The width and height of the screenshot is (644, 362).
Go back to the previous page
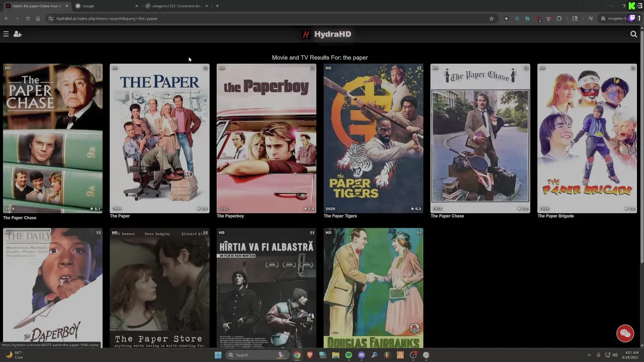[6, 19]
